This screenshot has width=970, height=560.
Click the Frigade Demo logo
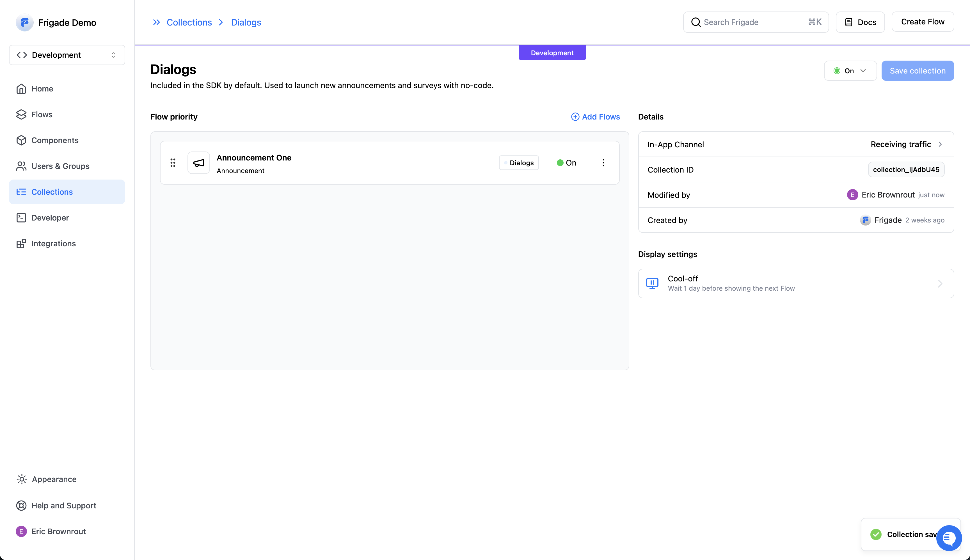(x=25, y=23)
